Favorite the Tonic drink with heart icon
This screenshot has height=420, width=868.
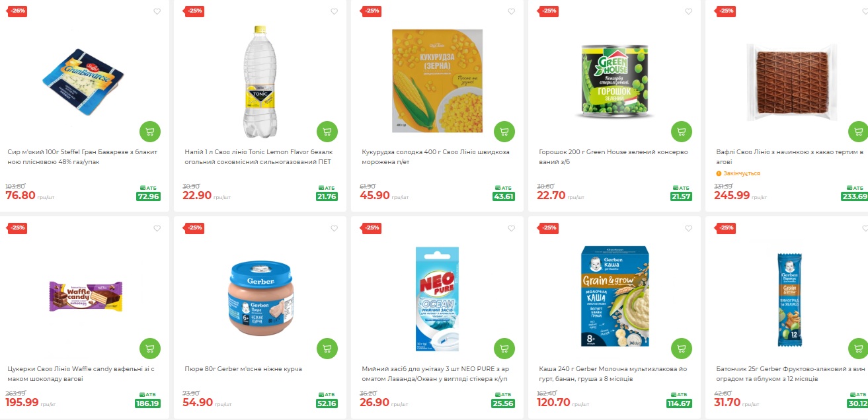pyautogui.click(x=335, y=11)
